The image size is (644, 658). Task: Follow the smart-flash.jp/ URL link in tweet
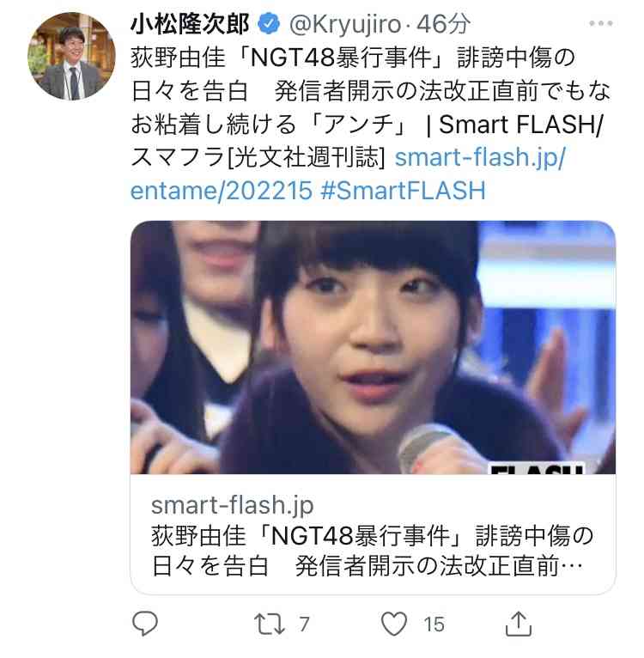pyautogui.click(x=480, y=158)
